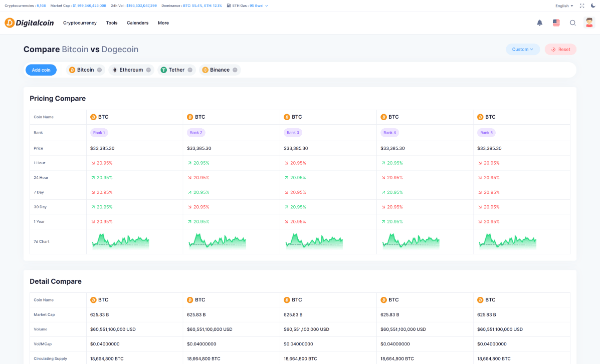The width and height of the screenshot is (600, 364).
Task: Click the Vol/MCap row label
Action: click(x=43, y=344)
